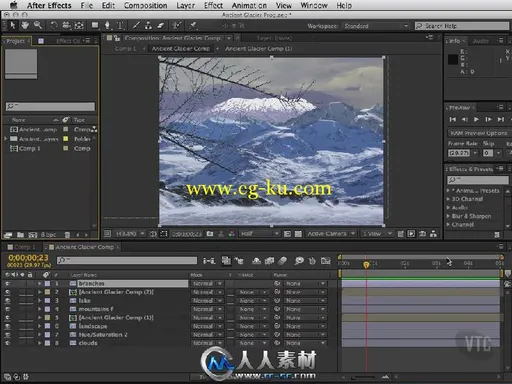
Task: Hide the Ancient Glacier Comp (2) layer
Action: click(x=7, y=292)
